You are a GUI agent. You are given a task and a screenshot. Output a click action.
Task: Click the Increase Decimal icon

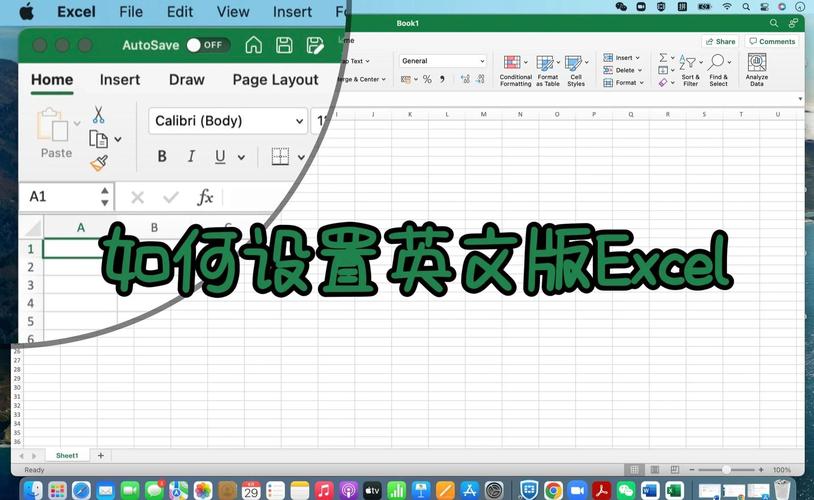[x=465, y=79]
